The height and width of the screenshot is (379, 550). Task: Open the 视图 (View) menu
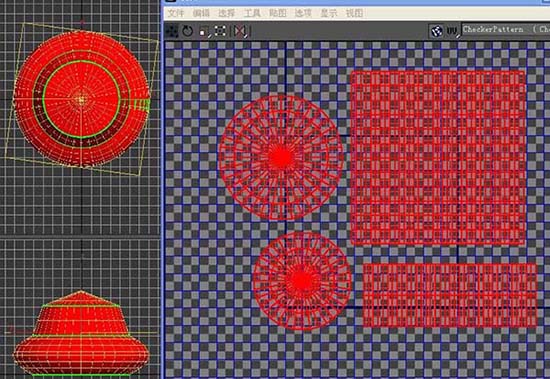click(354, 13)
